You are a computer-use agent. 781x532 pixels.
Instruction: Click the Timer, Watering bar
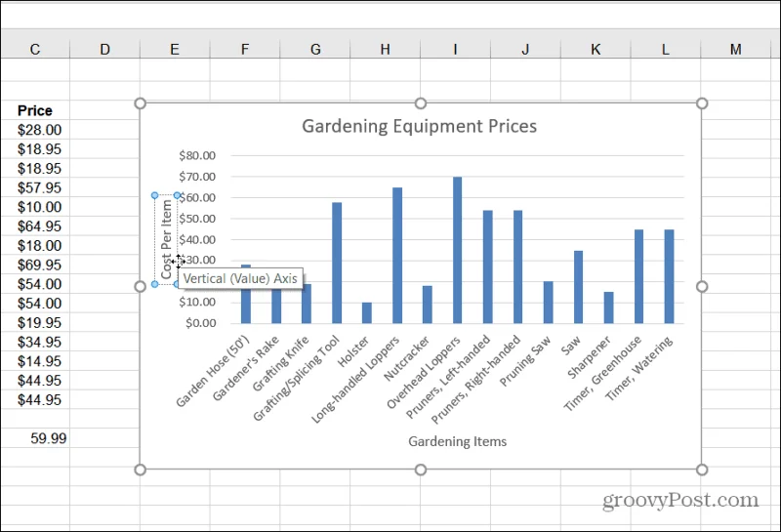pos(669,276)
